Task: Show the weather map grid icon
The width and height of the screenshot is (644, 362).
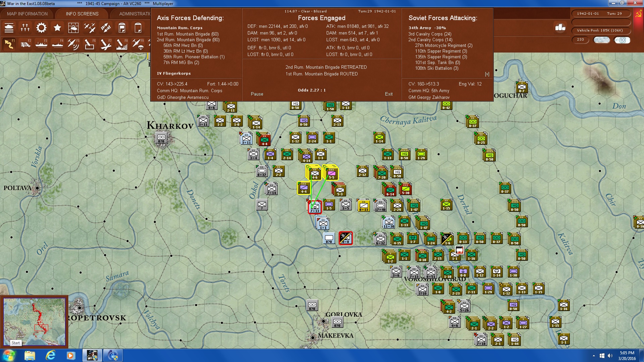Action: coord(73,28)
